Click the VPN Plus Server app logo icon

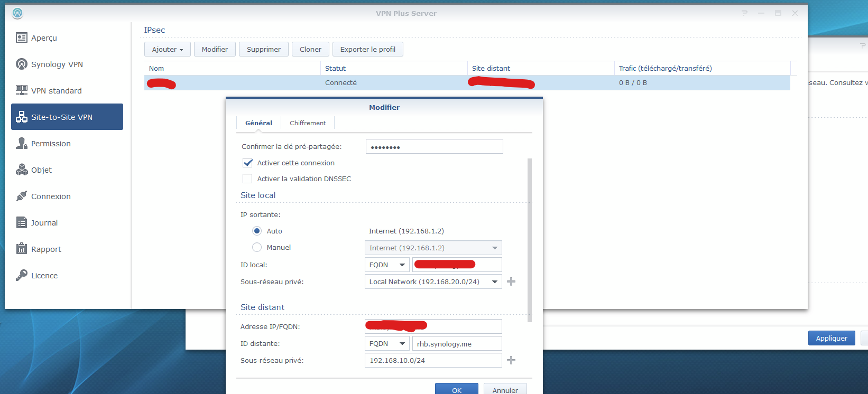click(17, 13)
